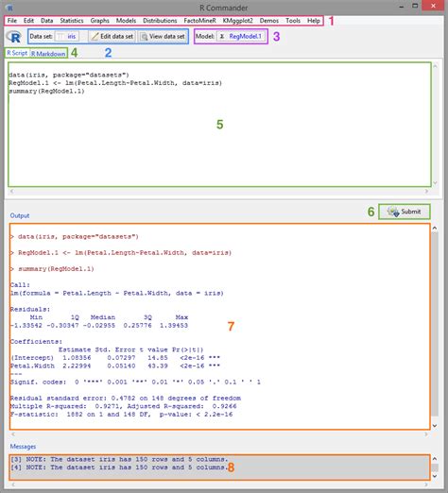Click the R logo icon in toolbar
448x493 pixels.
pyautogui.click(x=14, y=37)
